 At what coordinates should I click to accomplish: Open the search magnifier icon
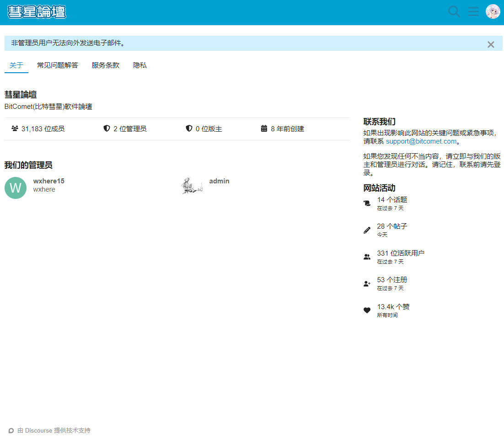pos(454,11)
